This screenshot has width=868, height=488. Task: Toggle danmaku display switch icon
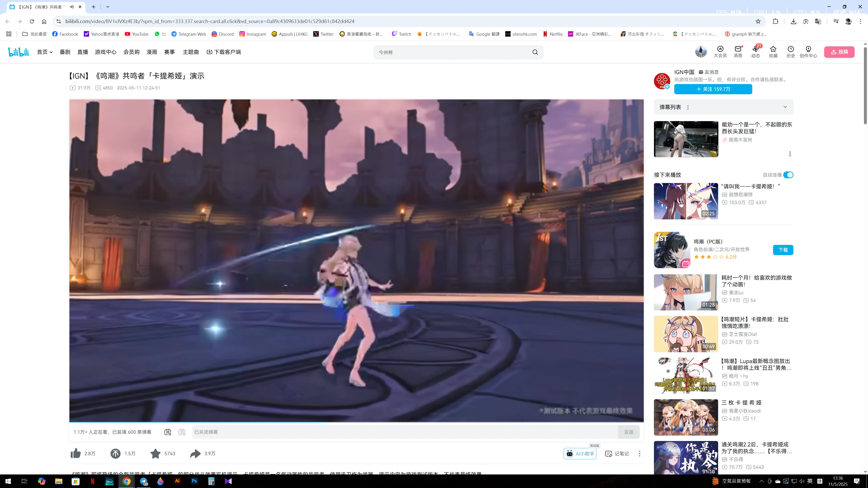pos(167,432)
